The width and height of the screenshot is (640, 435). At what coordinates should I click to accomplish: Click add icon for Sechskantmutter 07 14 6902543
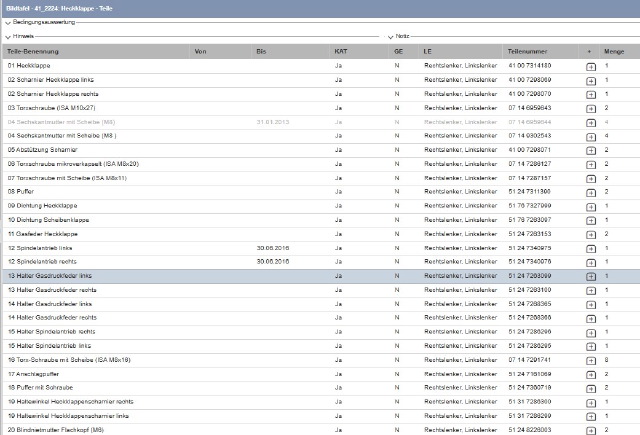[x=591, y=137]
